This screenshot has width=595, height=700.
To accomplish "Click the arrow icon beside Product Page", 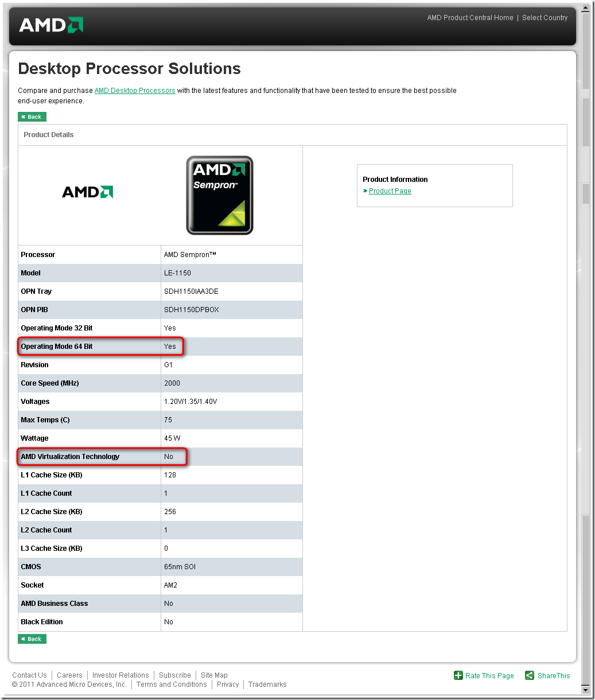I will [x=365, y=191].
